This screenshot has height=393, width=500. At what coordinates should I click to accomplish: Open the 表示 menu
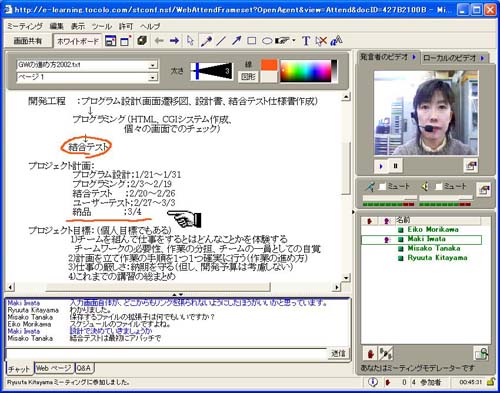pos(78,26)
